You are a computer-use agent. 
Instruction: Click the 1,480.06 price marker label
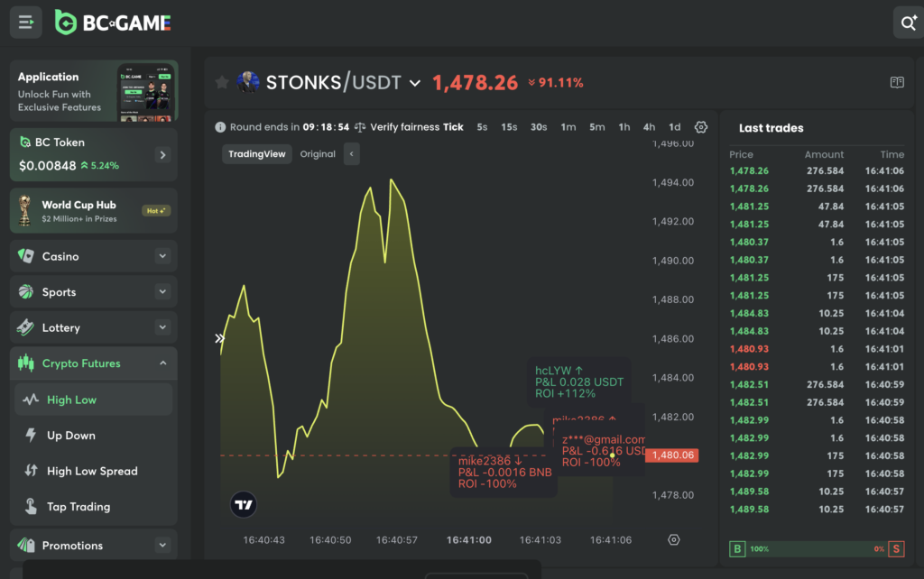pyautogui.click(x=672, y=455)
